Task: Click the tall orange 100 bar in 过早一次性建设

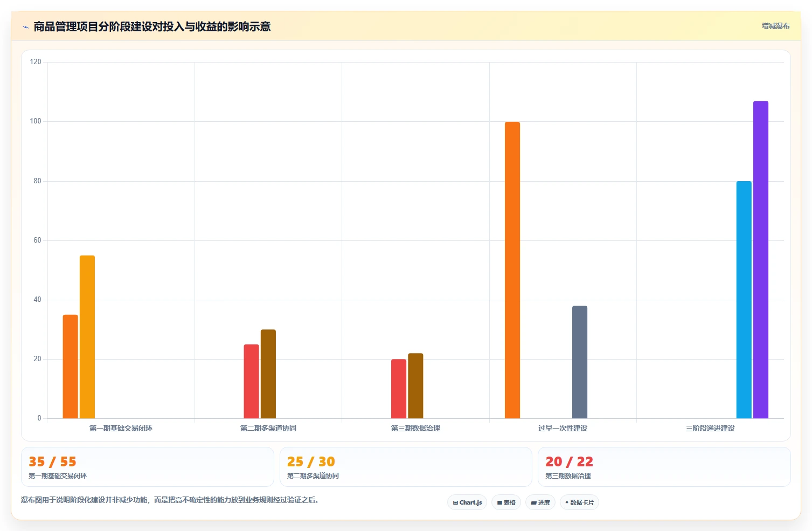Action: coord(512,270)
